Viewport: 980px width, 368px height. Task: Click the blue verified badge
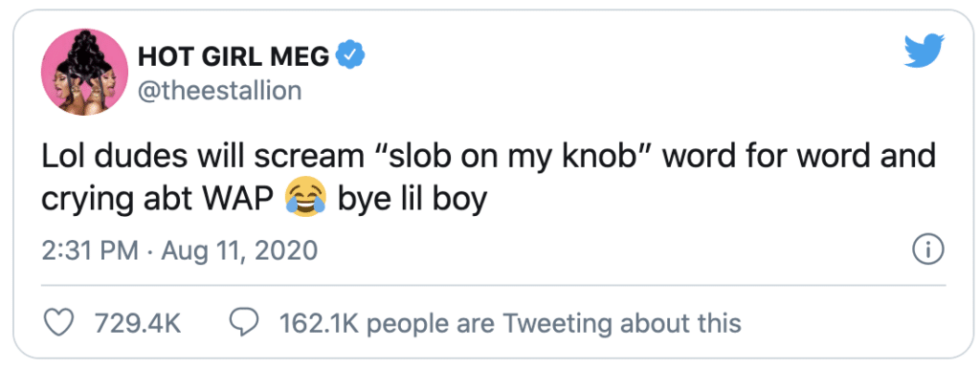[x=351, y=57]
